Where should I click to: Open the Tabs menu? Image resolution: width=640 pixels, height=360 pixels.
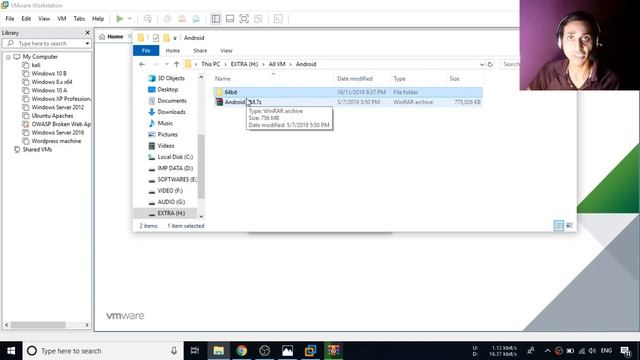click(x=79, y=19)
